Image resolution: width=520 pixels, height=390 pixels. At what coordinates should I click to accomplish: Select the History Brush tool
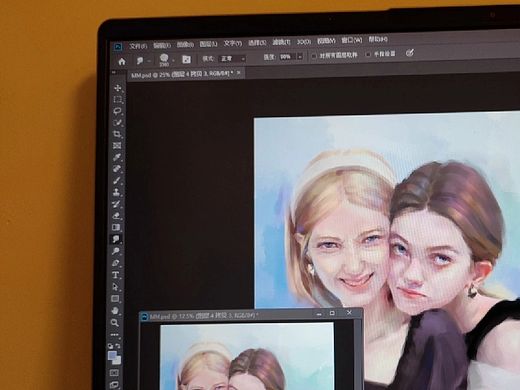(x=116, y=204)
